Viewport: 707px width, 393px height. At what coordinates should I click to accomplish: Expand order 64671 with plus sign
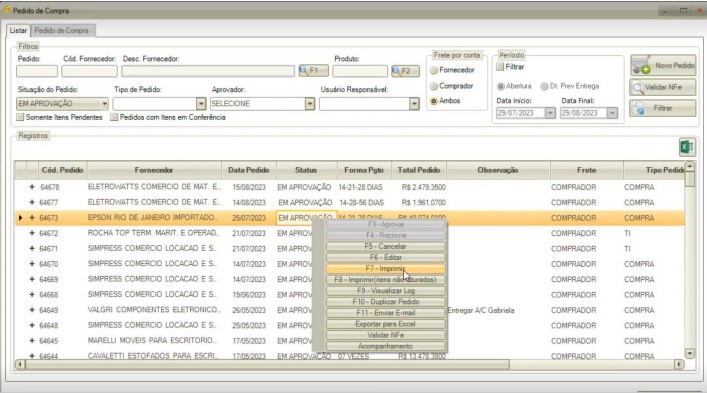[x=32, y=248]
